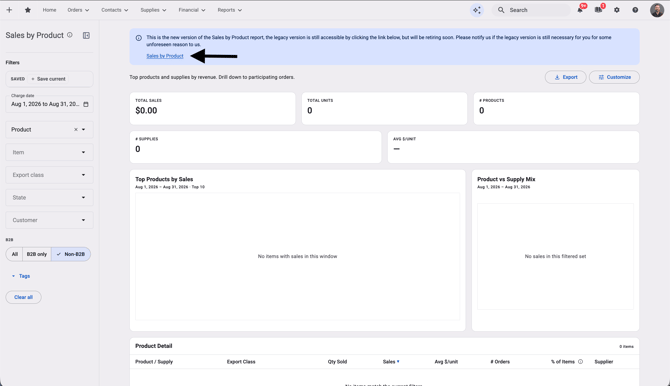Open the Export class dropdown
Image resolution: width=670 pixels, height=386 pixels.
tap(49, 175)
